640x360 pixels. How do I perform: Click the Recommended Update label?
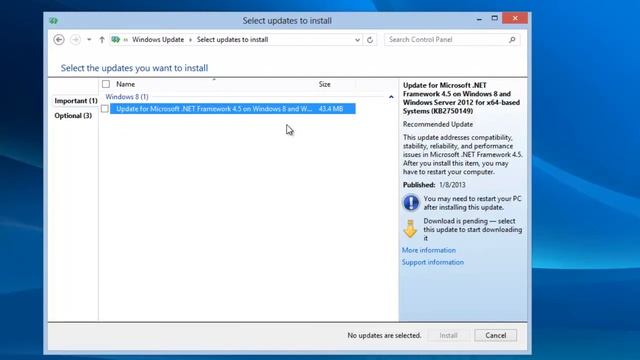[x=438, y=124]
